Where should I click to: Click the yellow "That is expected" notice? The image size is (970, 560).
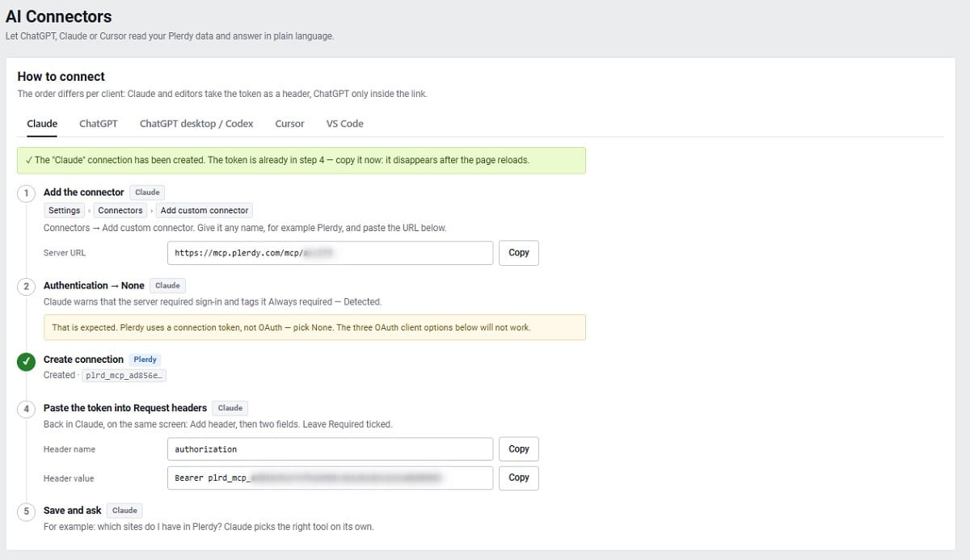pos(314,327)
